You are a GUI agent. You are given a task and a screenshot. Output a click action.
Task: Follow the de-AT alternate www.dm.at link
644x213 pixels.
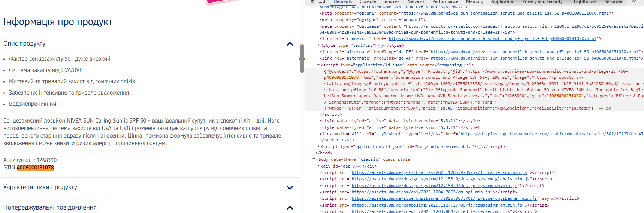click(534, 58)
